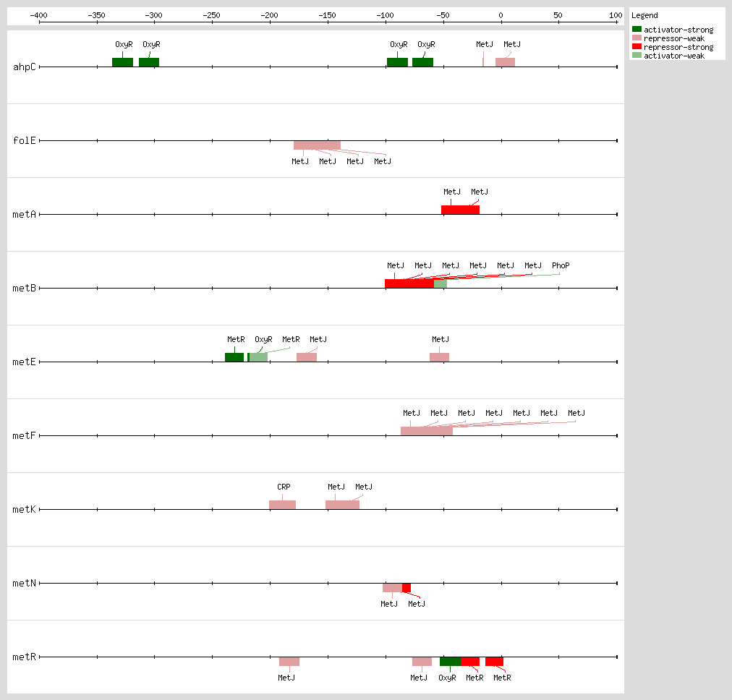Click the repressor-strong red legend swatch
The image size is (732, 700).
coord(637,47)
